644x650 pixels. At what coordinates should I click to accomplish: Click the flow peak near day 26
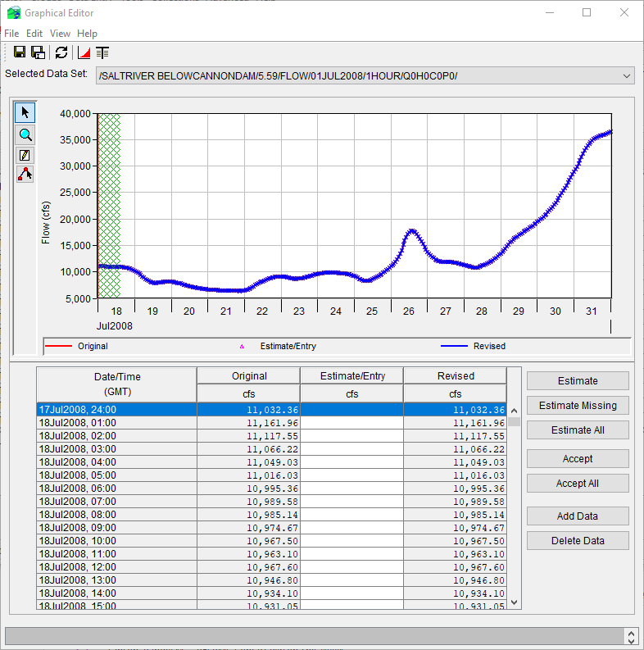(411, 230)
